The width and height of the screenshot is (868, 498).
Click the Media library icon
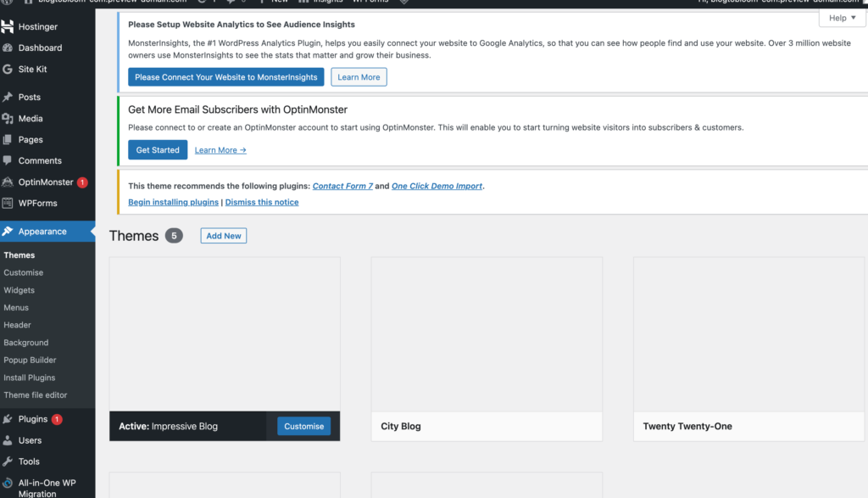pyautogui.click(x=7, y=119)
